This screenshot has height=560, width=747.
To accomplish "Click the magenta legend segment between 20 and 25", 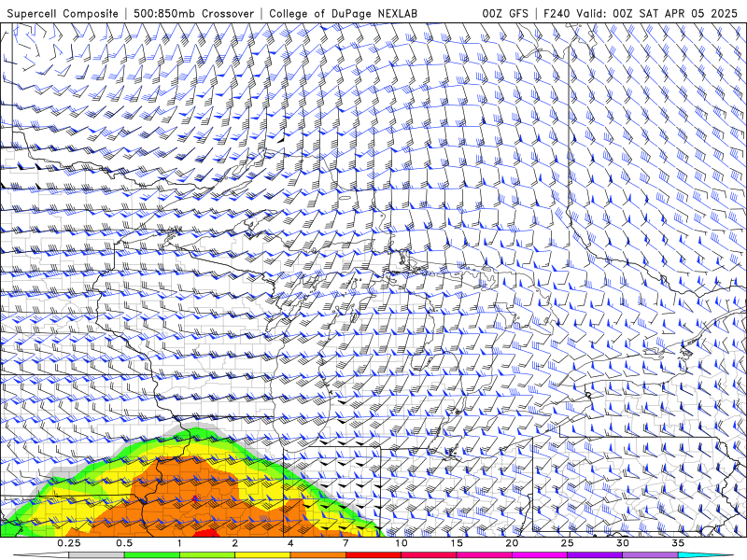I will point(540,555).
